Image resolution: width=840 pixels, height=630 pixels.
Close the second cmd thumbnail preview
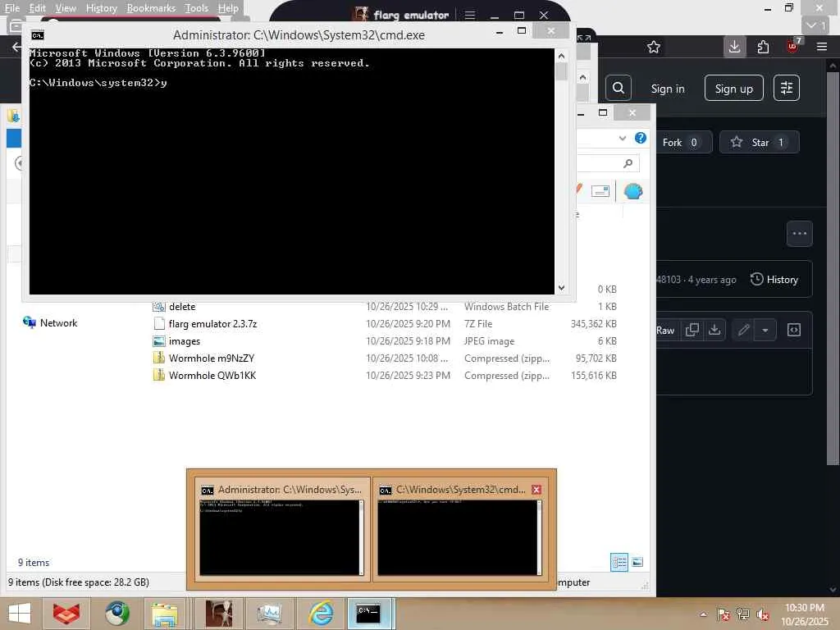pos(536,490)
